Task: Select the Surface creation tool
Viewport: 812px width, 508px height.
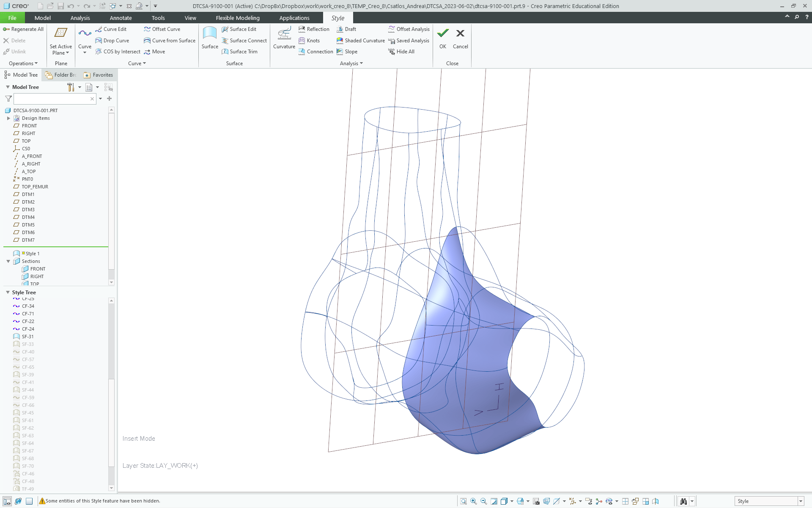Action: pyautogui.click(x=210, y=34)
